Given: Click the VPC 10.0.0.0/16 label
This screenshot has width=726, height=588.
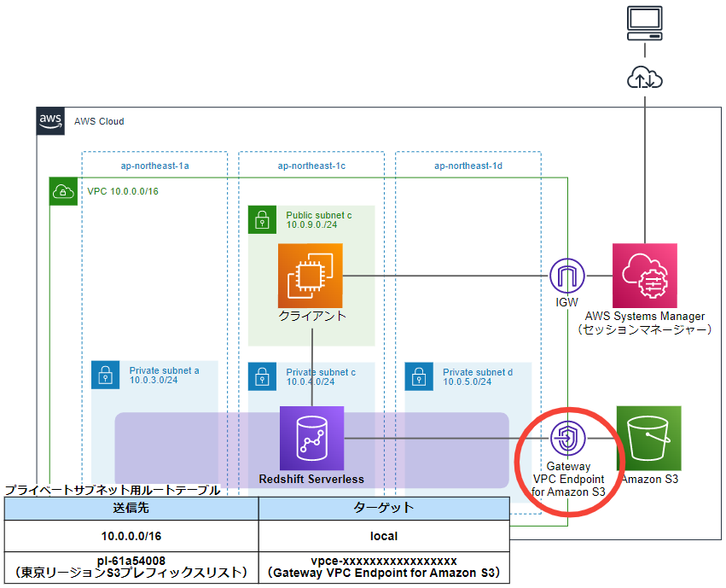Looking at the screenshot, I should click(123, 191).
